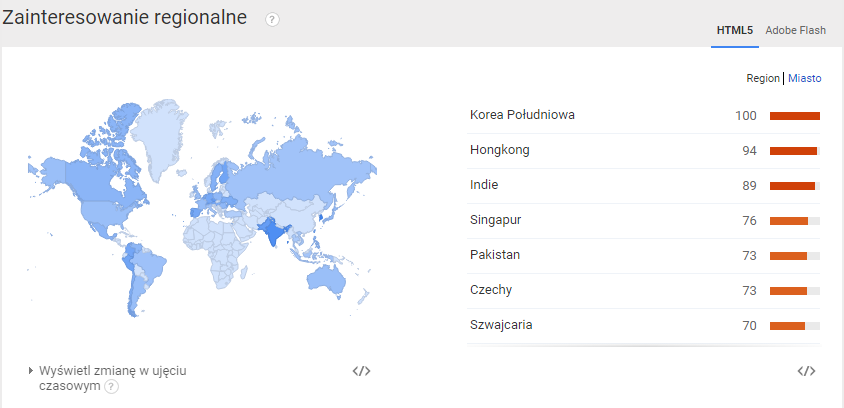This screenshot has height=408, width=844.
Task: Click the help icon next to czasowym
Action: point(111,386)
